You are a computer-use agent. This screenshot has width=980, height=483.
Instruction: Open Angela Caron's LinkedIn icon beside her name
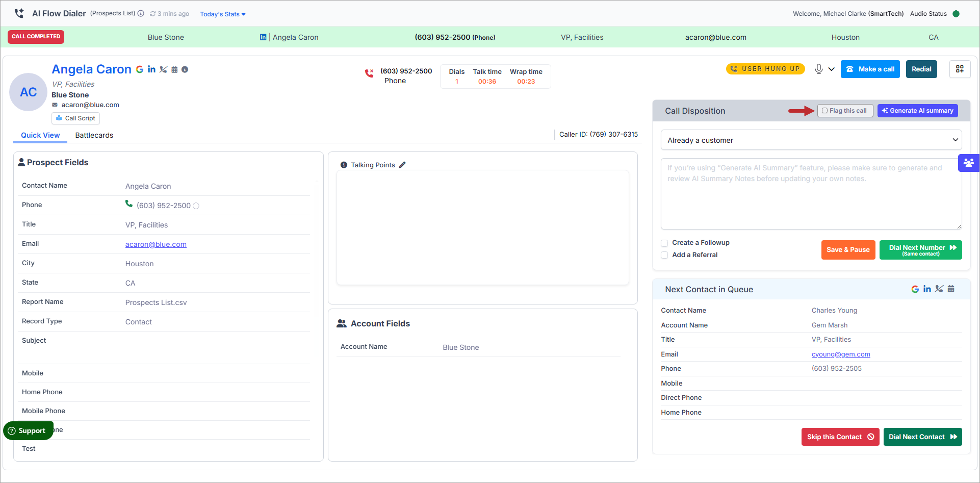point(151,69)
